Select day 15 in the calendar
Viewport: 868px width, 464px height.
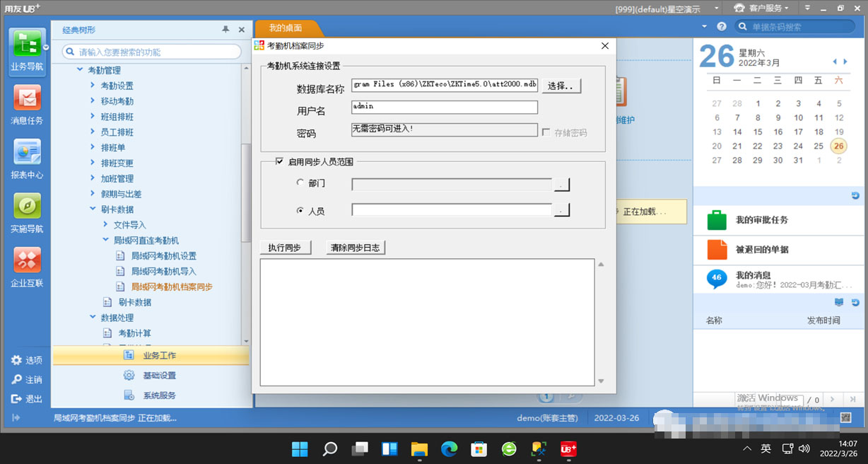[758, 132]
